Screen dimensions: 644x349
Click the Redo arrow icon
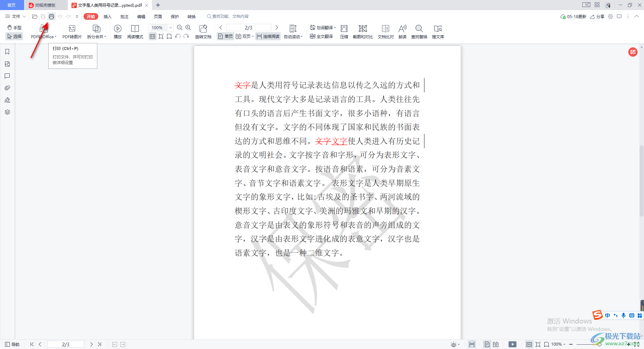[x=69, y=16]
